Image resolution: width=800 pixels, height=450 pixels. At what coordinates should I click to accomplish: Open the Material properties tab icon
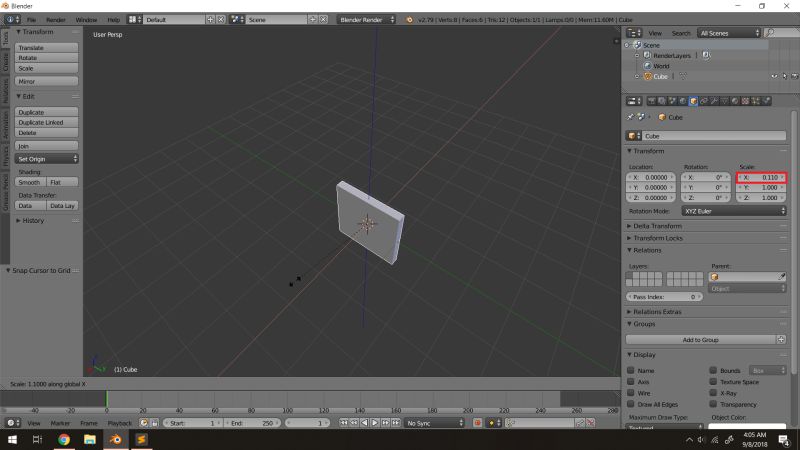point(735,101)
